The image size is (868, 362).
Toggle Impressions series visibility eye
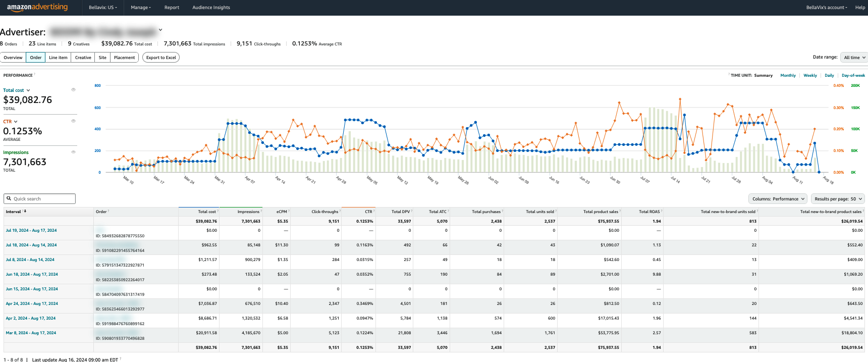73,152
